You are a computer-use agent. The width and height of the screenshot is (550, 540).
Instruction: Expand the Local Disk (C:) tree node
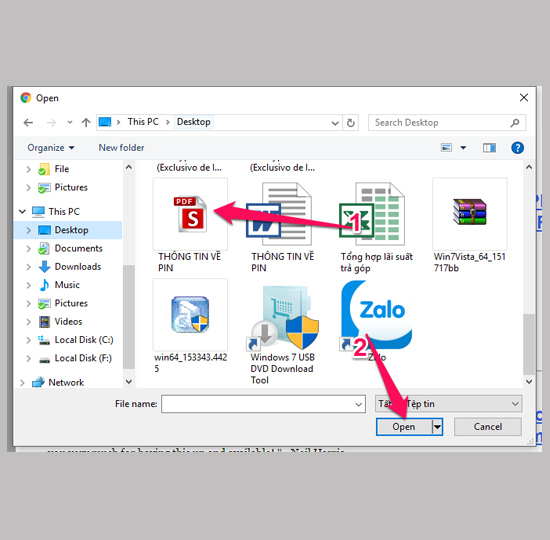tap(28, 340)
